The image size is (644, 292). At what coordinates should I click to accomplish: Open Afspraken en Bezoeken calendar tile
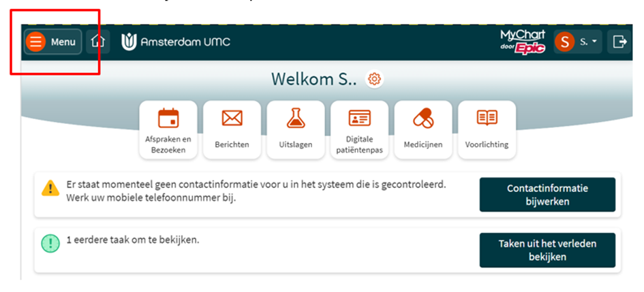click(x=168, y=130)
